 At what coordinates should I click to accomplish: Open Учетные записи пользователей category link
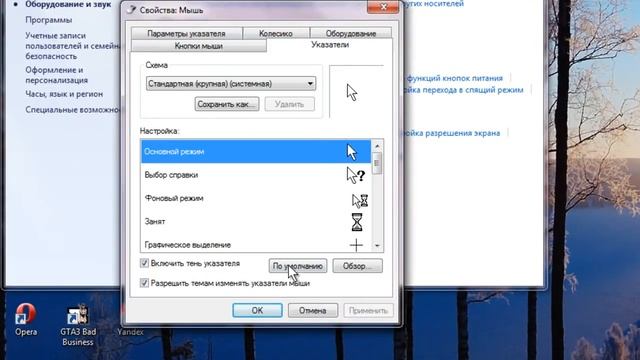[x=73, y=46]
